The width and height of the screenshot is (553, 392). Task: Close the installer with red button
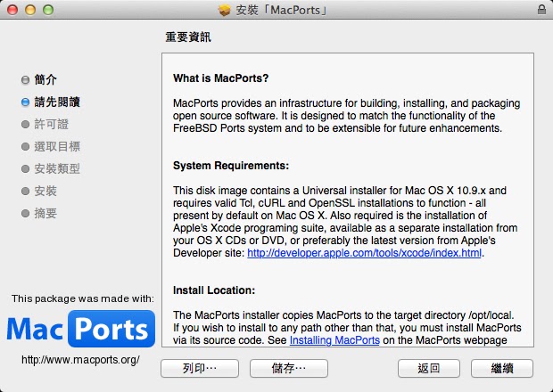pyautogui.click(x=12, y=10)
